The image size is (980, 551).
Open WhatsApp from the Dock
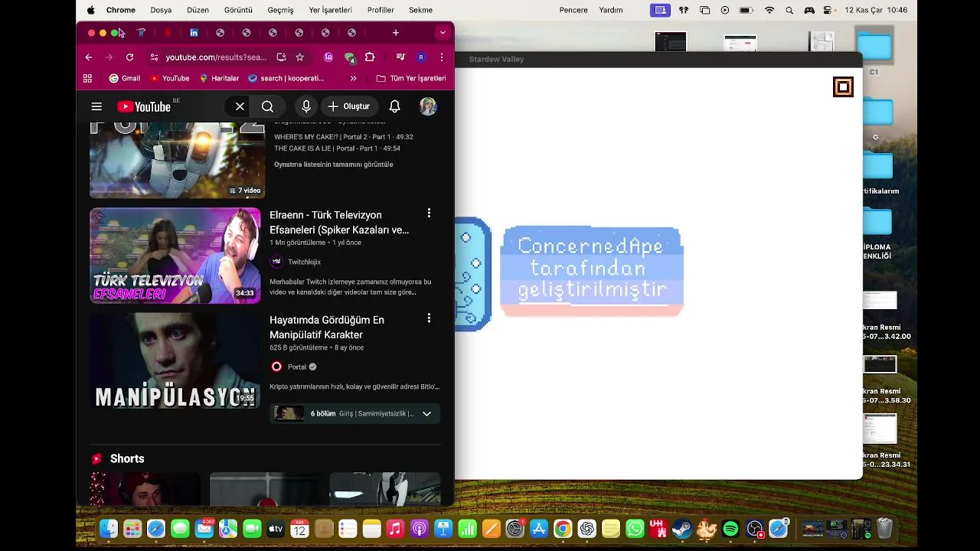[x=635, y=529]
